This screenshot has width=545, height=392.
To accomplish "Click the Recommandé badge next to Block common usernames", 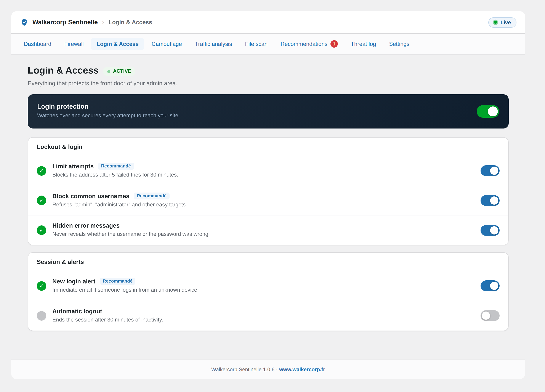I will point(151,196).
